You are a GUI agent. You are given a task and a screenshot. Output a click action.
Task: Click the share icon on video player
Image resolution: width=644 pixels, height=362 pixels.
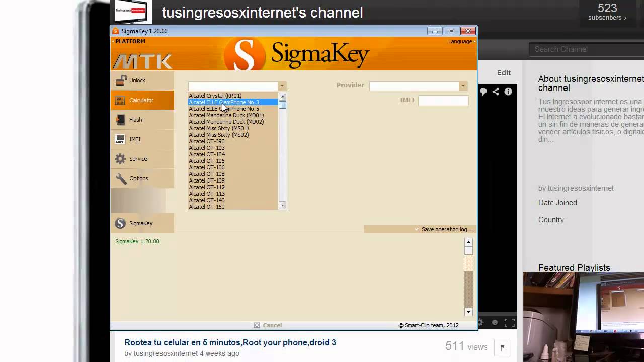point(496,92)
